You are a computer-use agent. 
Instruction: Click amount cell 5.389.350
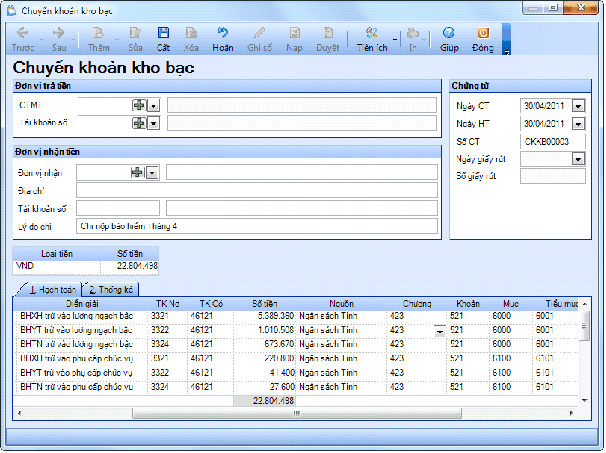point(265,316)
